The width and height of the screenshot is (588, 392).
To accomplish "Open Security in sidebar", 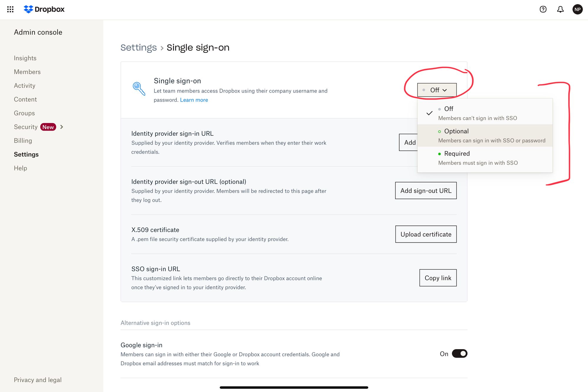I will (x=26, y=127).
